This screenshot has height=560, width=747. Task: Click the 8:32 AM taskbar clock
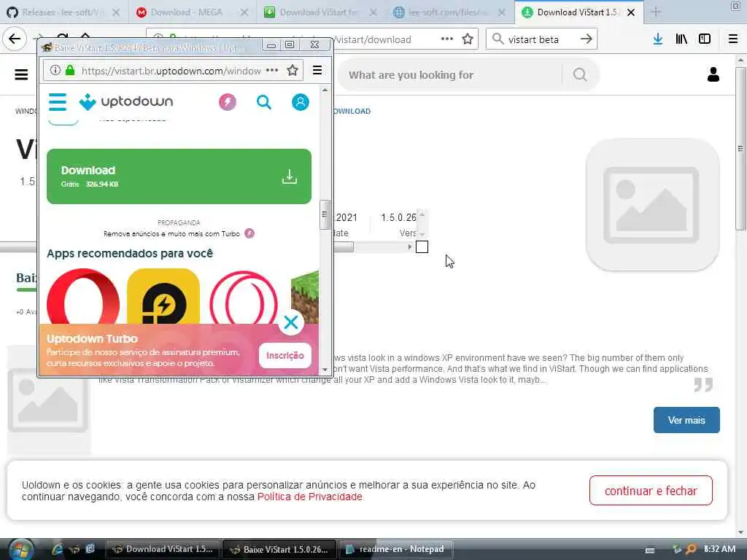point(720,549)
